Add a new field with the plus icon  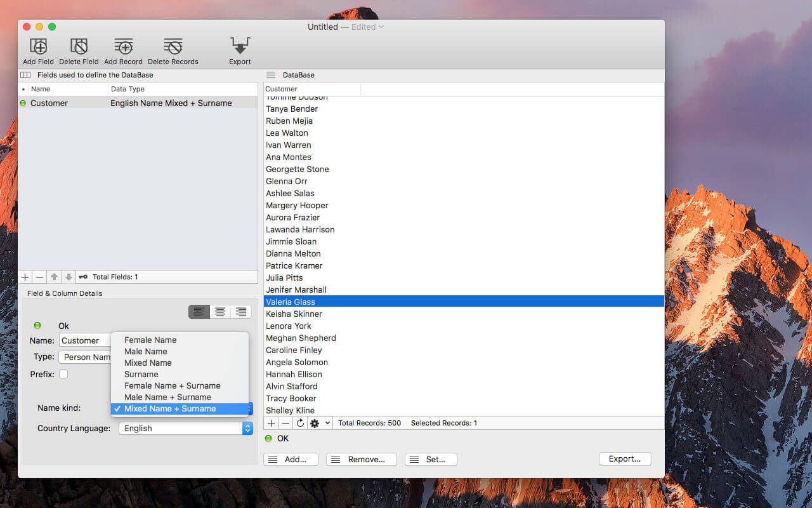(25, 276)
